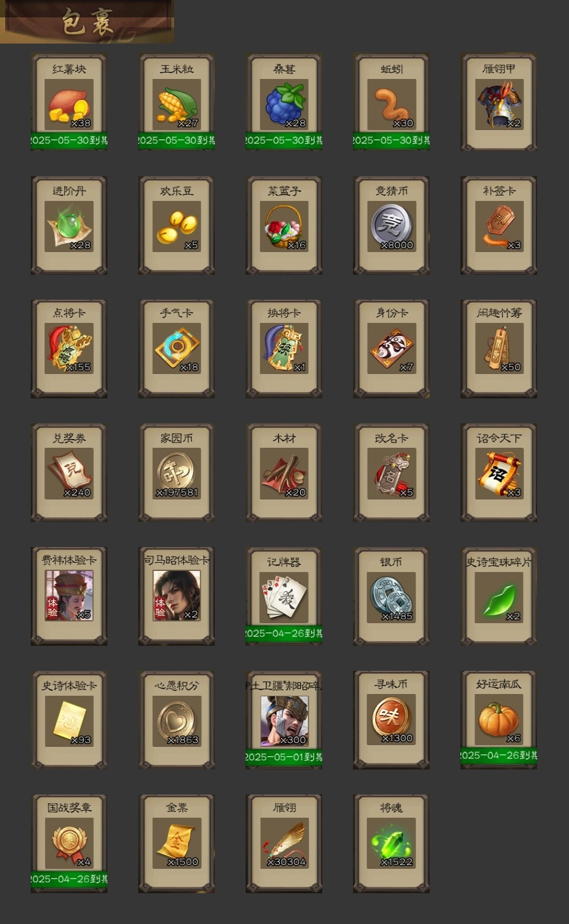Select the 手气卡 luck card item
This screenshot has height=924, width=569.
click(x=177, y=348)
